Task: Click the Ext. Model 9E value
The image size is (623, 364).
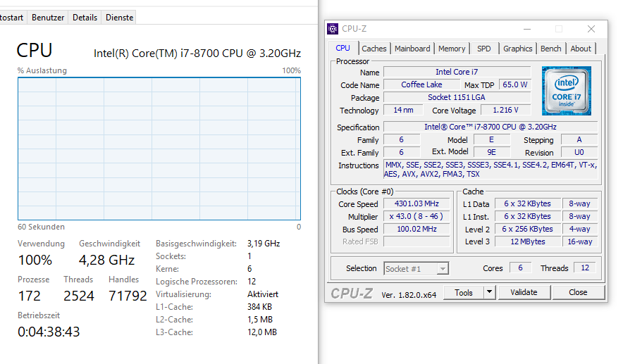Action: point(491,152)
